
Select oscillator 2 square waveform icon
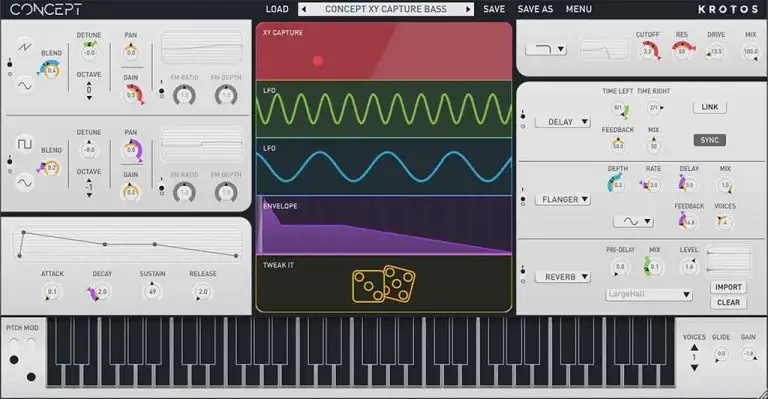tap(24, 143)
